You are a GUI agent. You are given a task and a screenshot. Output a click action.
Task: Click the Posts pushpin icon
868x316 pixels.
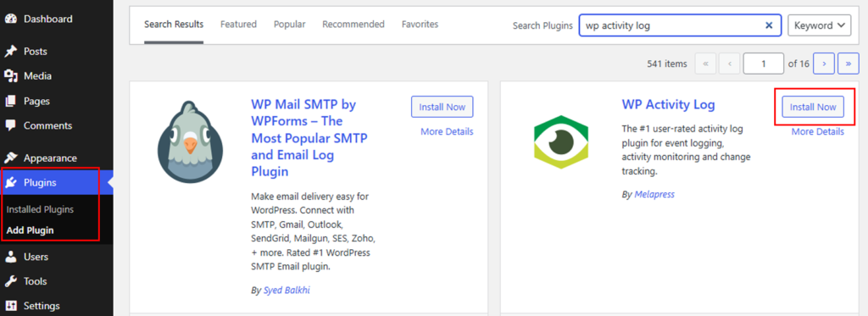[x=10, y=52]
